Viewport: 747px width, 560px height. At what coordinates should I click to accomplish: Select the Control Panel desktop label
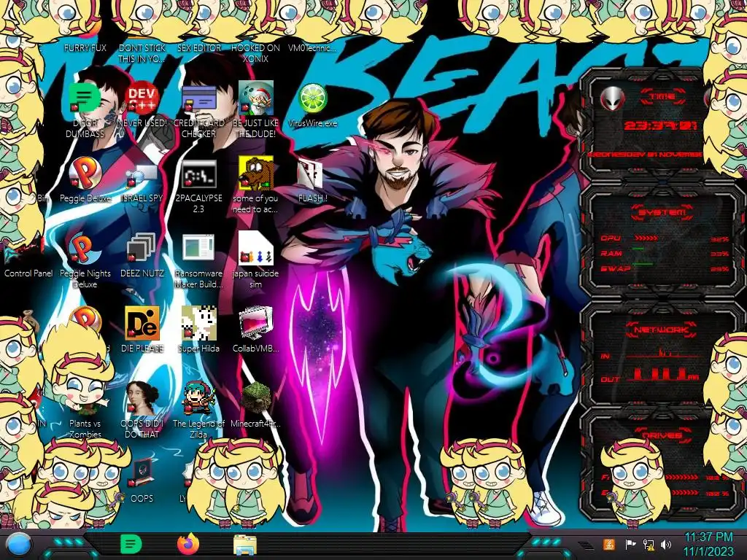[x=28, y=273]
